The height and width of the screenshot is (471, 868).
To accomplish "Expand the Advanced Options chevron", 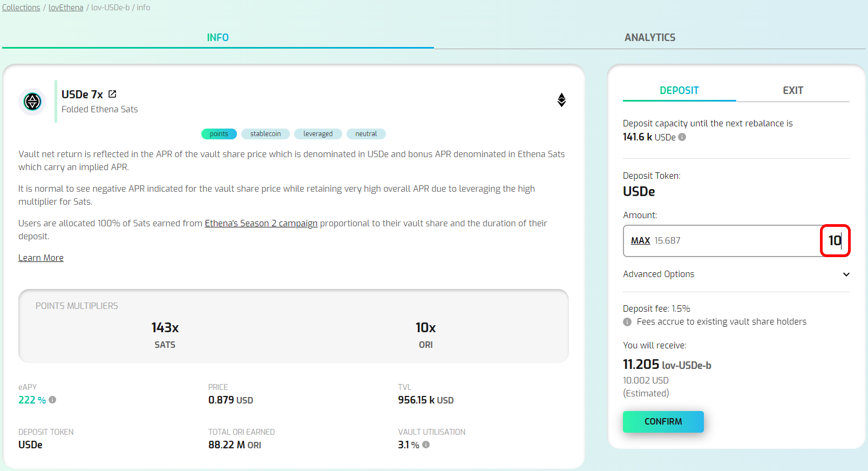I will coord(846,274).
